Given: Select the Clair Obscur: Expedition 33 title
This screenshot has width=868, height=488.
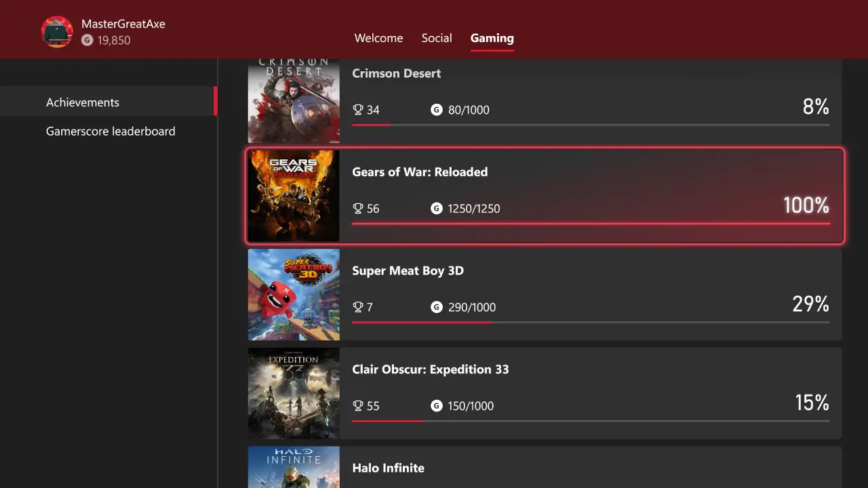Looking at the screenshot, I should point(431,369).
